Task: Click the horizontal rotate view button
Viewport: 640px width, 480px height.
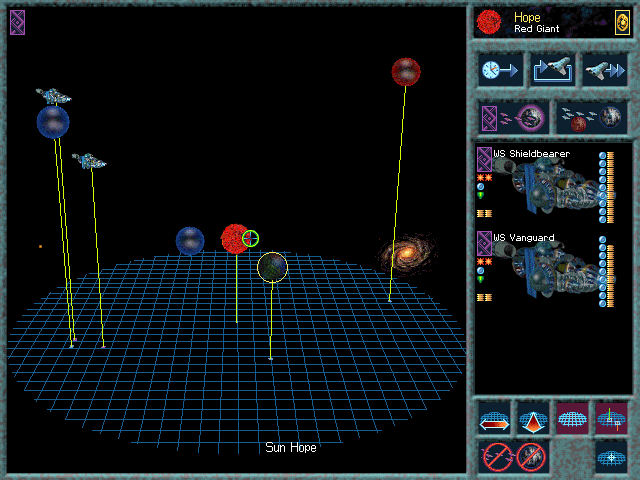Action: 494,418
